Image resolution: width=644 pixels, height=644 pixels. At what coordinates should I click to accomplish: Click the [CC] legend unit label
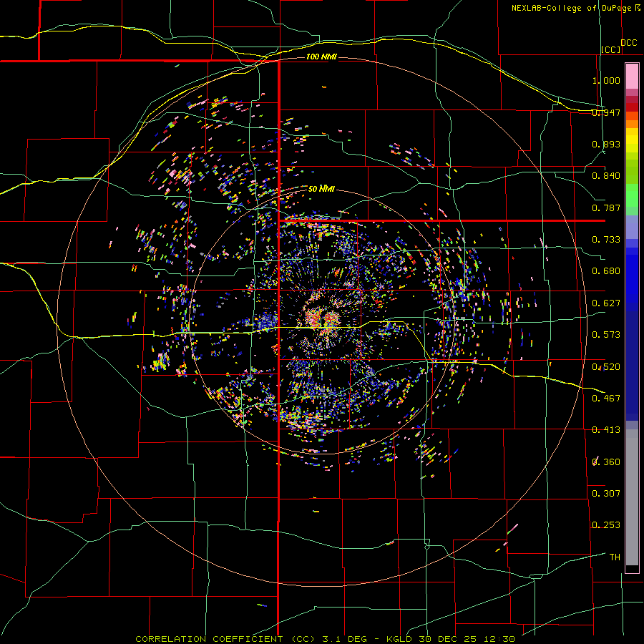[611, 49]
